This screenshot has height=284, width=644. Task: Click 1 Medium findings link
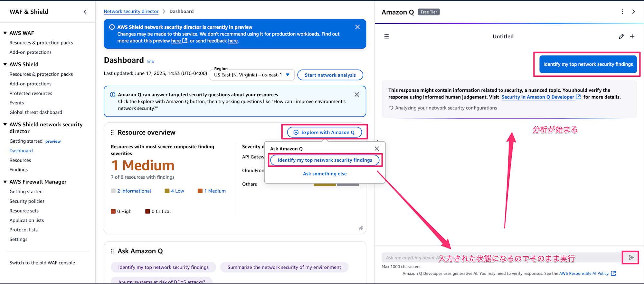[x=215, y=191]
